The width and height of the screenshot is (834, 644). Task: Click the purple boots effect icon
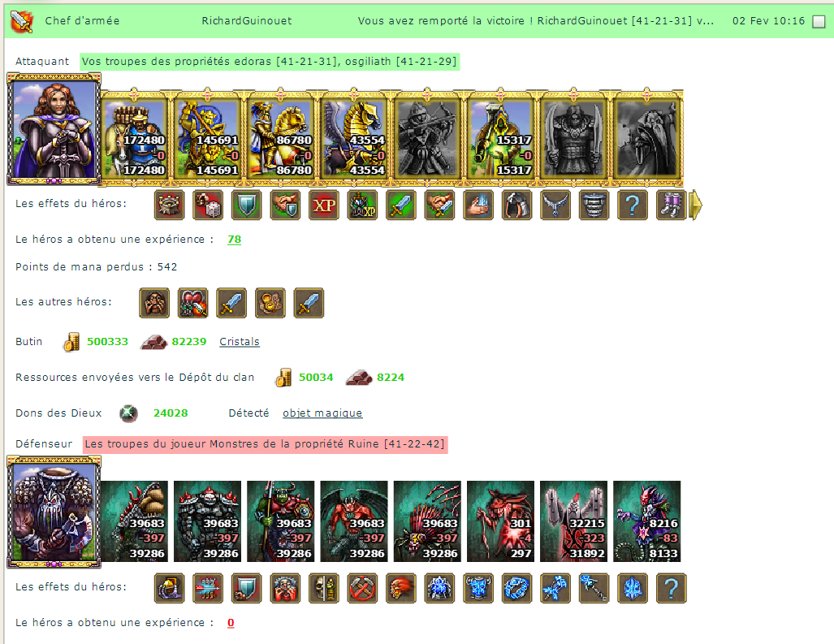(672, 205)
